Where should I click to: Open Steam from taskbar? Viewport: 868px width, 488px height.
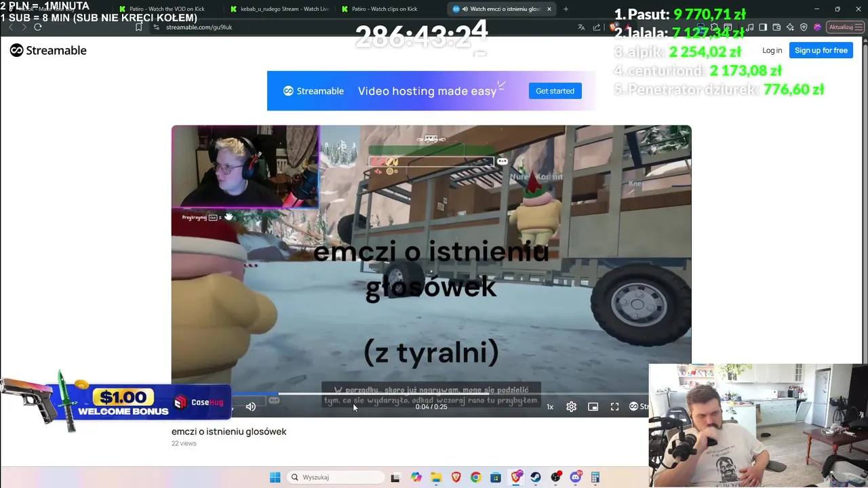pos(536,477)
